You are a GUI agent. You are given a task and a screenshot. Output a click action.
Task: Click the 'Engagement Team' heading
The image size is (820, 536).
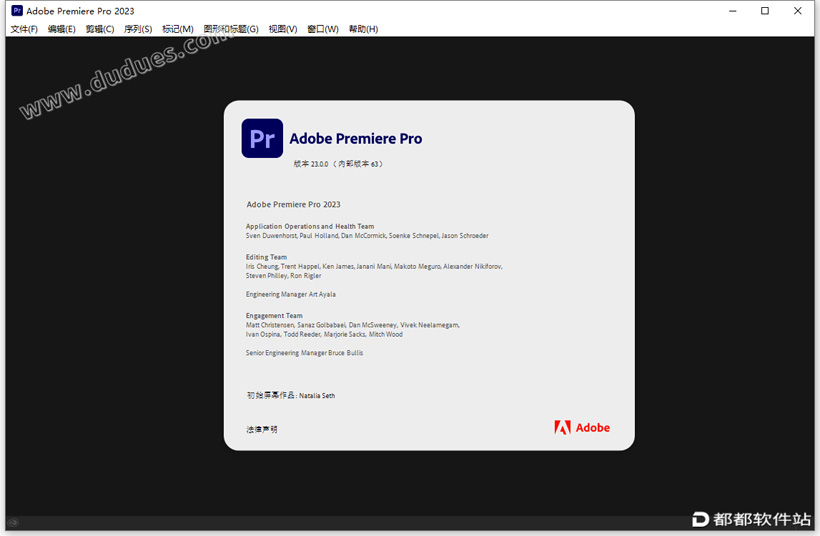274,315
